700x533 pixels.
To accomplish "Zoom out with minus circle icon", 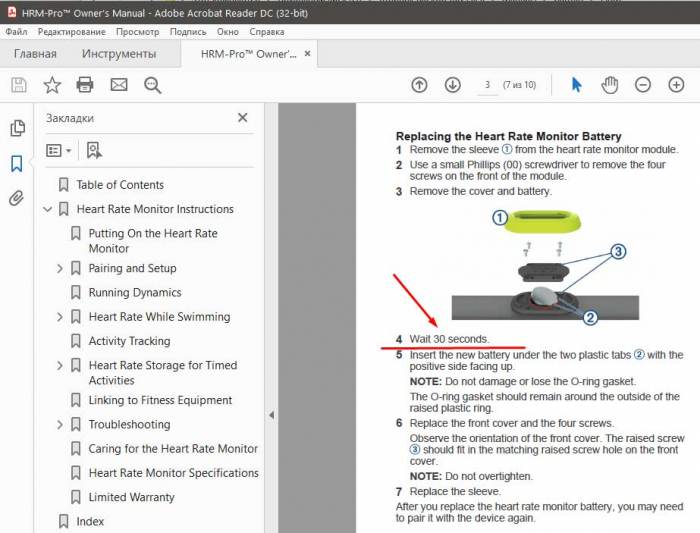I will coord(643,85).
